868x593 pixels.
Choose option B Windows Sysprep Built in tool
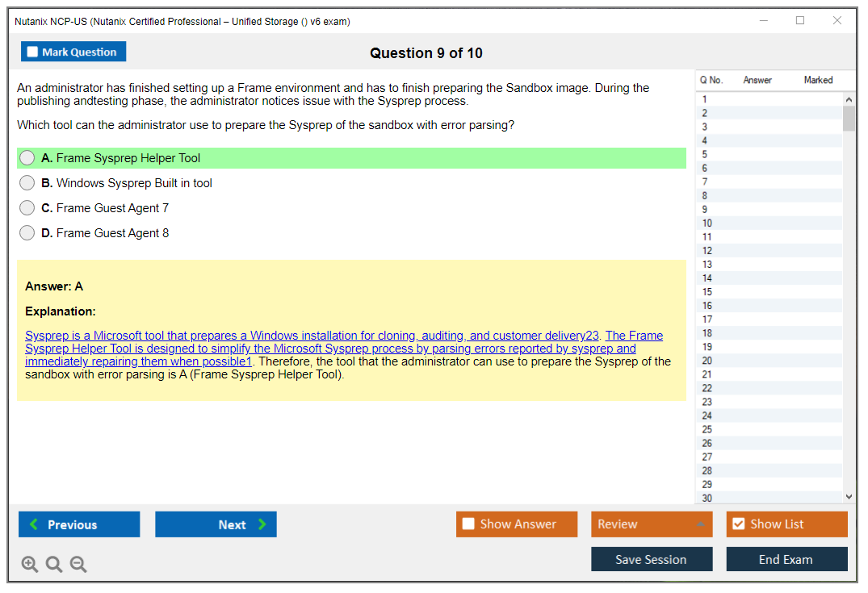(27, 183)
